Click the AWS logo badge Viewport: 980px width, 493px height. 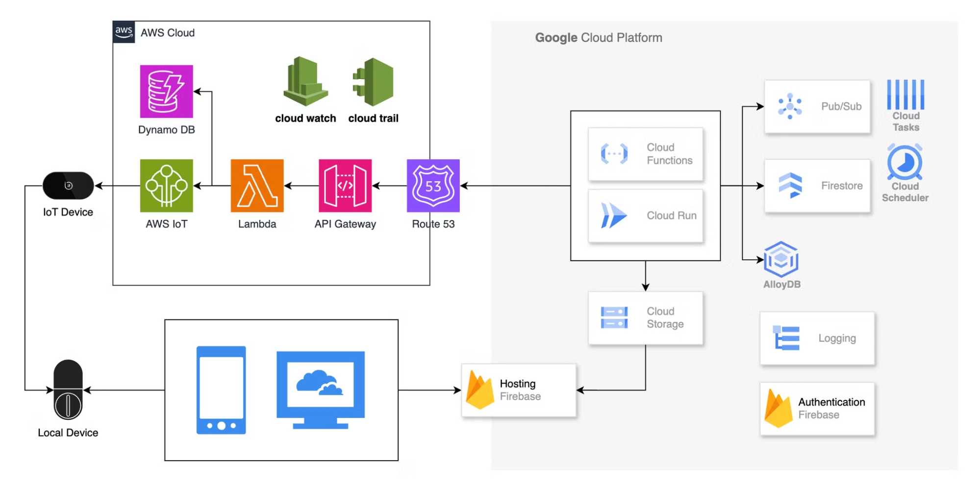[x=124, y=32]
